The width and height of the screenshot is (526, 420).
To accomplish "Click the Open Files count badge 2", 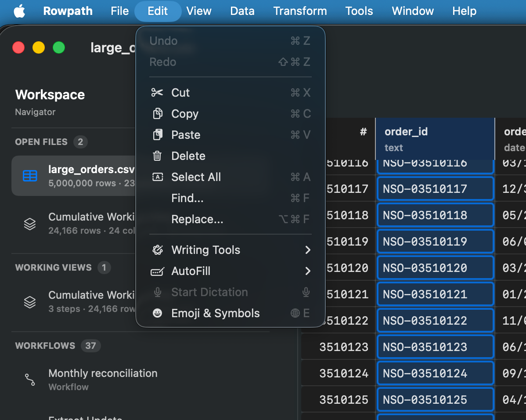I will point(80,141).
